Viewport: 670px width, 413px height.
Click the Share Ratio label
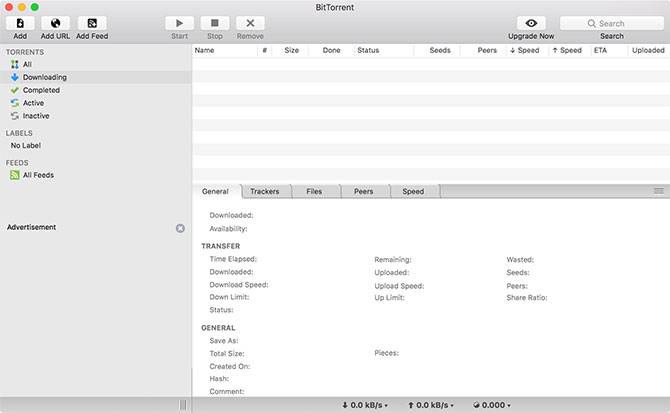(x=527, y=298)
